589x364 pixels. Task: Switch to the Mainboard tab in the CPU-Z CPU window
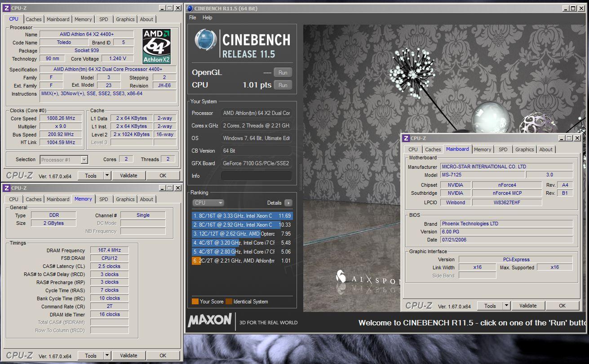point(58,19)
